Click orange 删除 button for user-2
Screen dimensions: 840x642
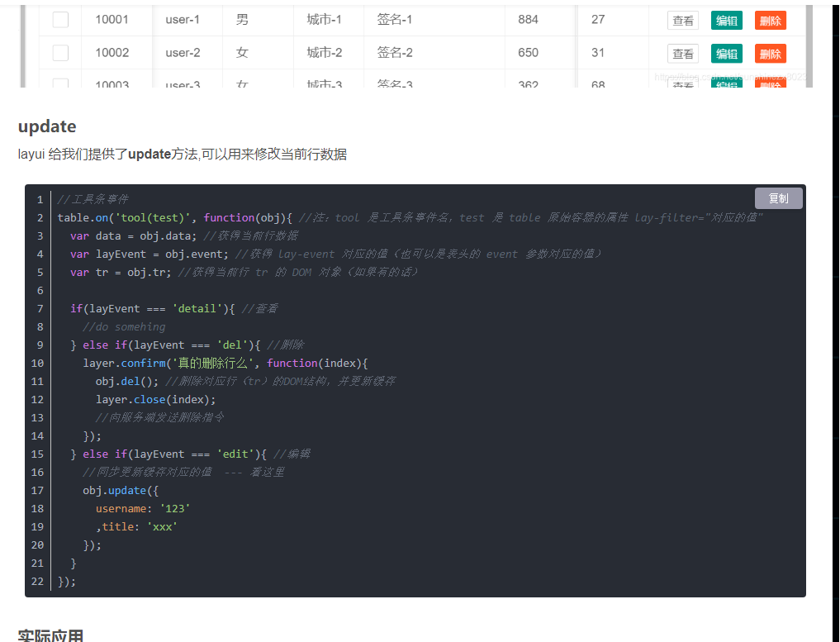[x=771, y=54]
